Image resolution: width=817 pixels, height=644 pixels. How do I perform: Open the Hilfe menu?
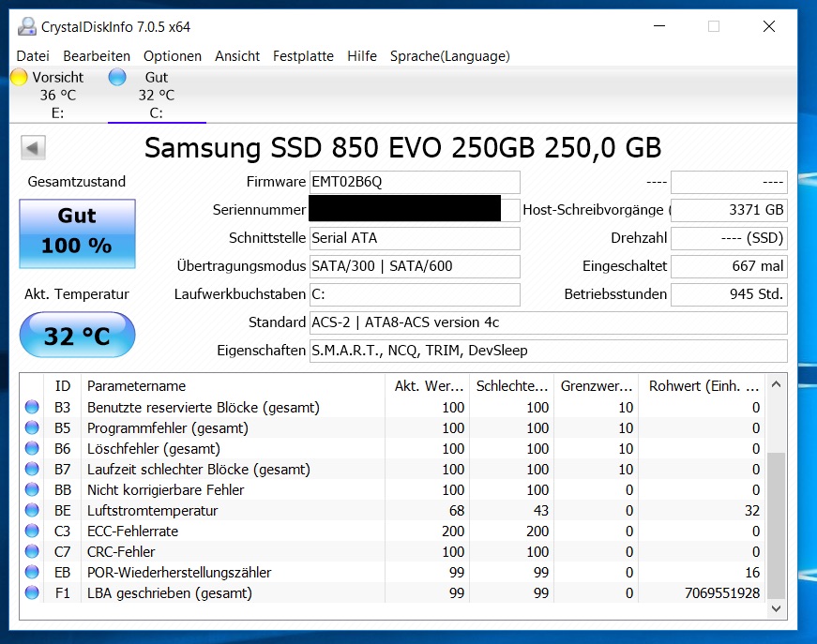pos(362,56)
